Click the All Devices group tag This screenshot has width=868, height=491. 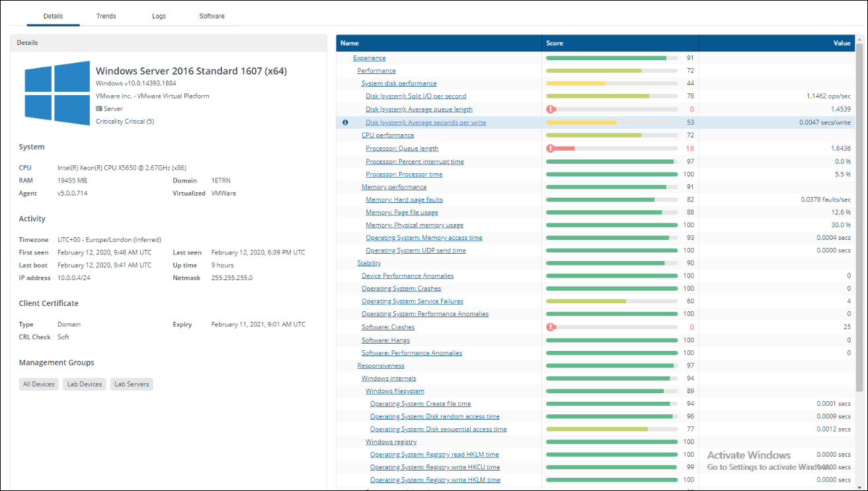[x=39, y=384]
